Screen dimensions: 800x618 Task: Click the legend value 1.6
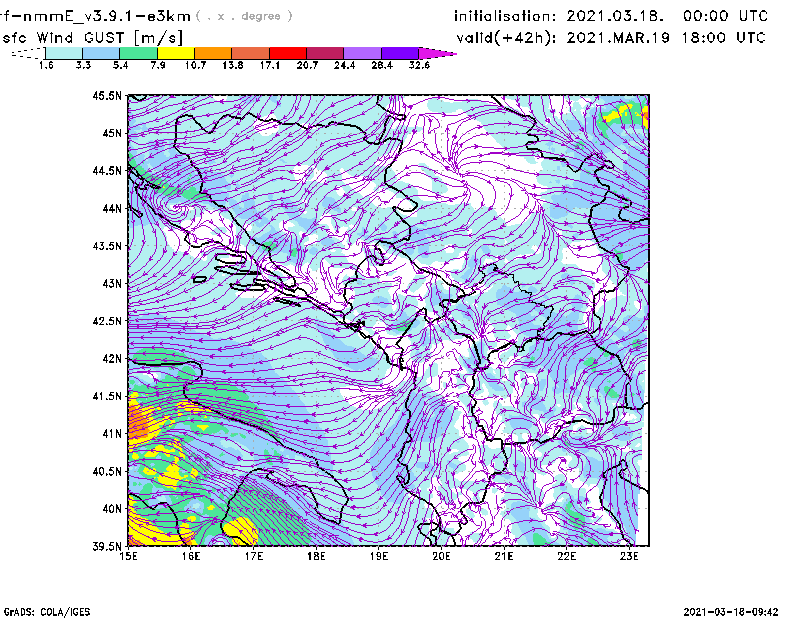[46, 65]
